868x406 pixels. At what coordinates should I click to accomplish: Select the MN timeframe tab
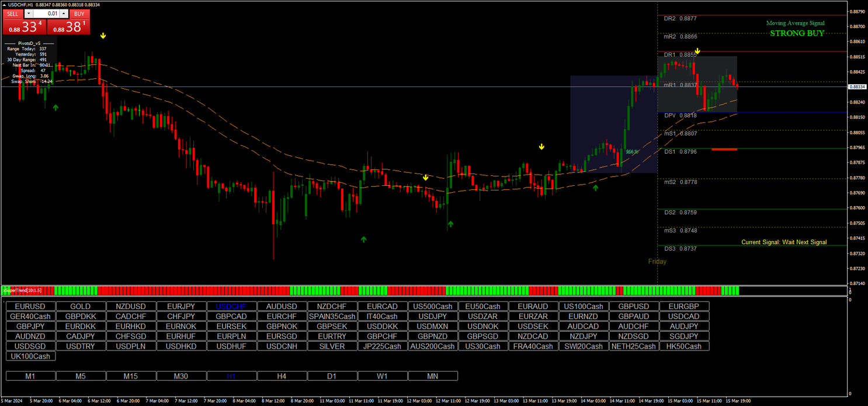pos(433,376)
